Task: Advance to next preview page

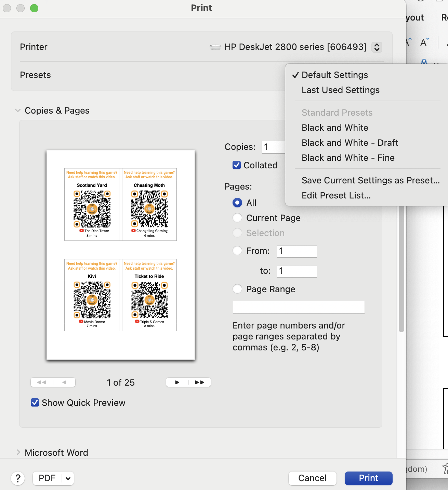Action: pyautogui.click(x=177, y=382)
